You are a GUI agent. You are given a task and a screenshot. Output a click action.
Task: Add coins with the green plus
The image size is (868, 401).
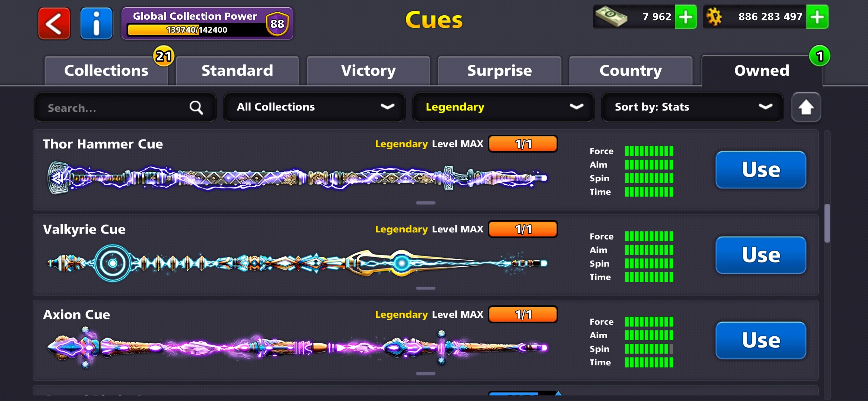click(817, 17)
